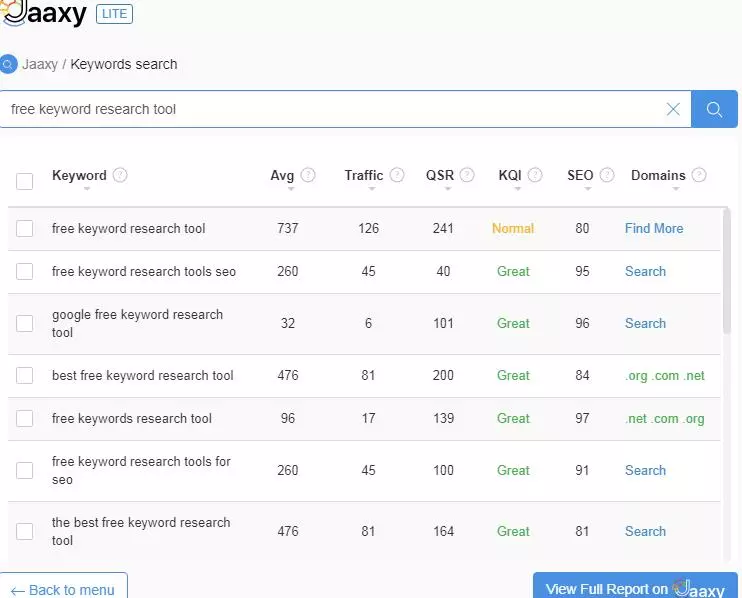Click the QSR column header label
Viewport: 742px width, 598px height.
pos(440,176)
